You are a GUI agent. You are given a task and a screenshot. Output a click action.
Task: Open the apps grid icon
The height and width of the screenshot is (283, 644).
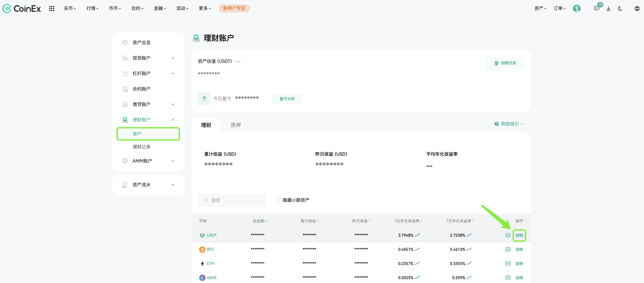click(52, 9)
